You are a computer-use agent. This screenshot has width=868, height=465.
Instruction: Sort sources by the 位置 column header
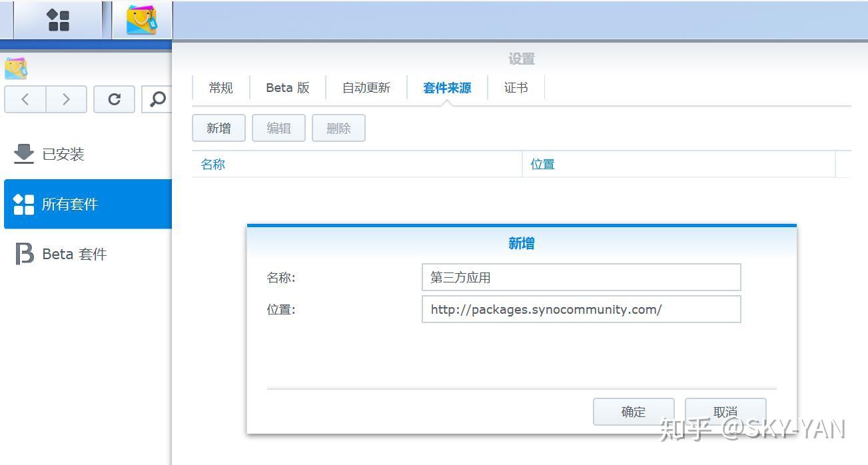542,164
